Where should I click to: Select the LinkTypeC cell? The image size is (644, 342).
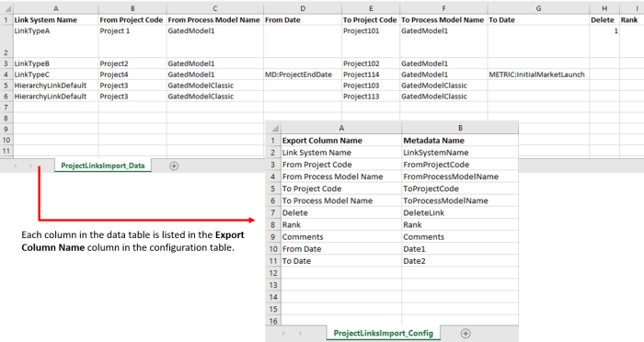[x=55, y=74]
